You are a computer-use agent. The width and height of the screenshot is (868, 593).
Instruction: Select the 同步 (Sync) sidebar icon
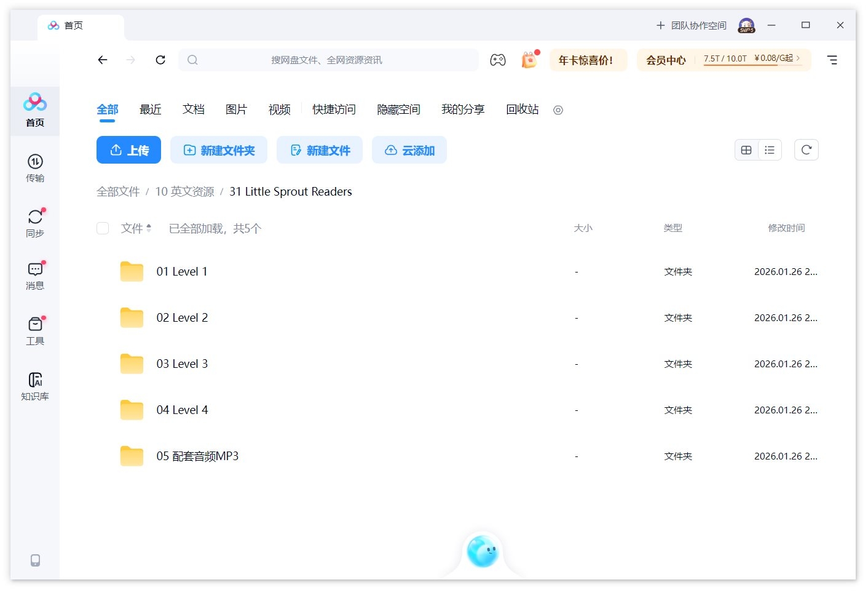35,221
